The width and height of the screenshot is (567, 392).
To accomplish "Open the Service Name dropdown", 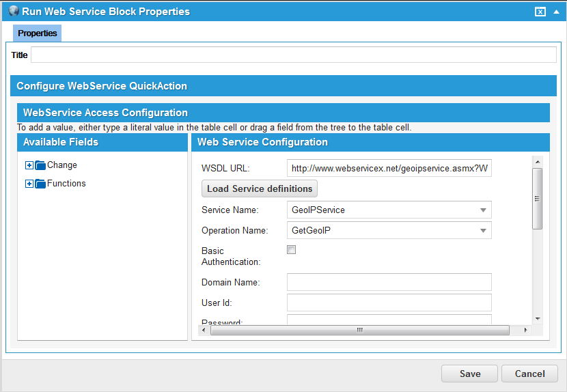I will (483, 210).
